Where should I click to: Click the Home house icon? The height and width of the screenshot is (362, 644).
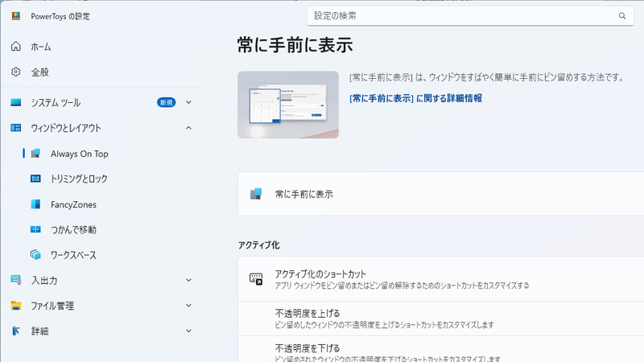15,47
